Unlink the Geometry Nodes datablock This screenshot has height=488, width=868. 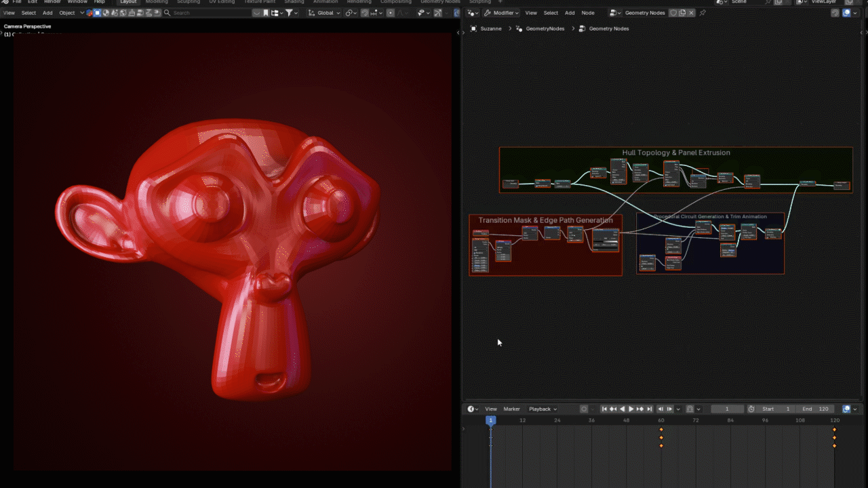pyautogui.click(x=691, y=13)
